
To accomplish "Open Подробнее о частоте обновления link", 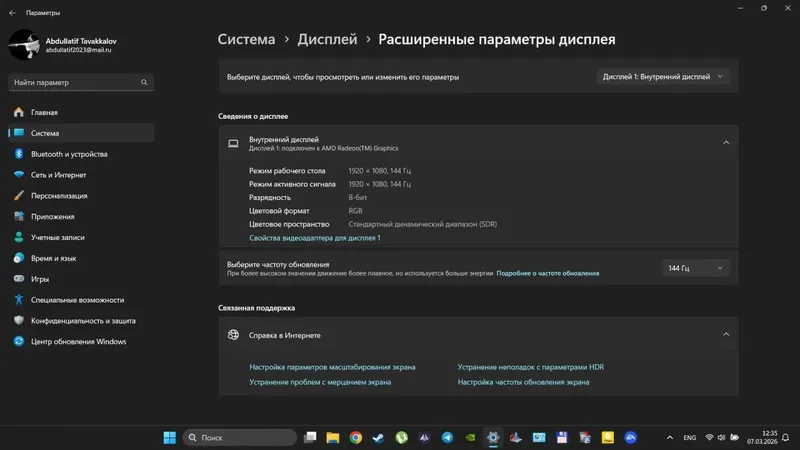I will pos(548,273).
